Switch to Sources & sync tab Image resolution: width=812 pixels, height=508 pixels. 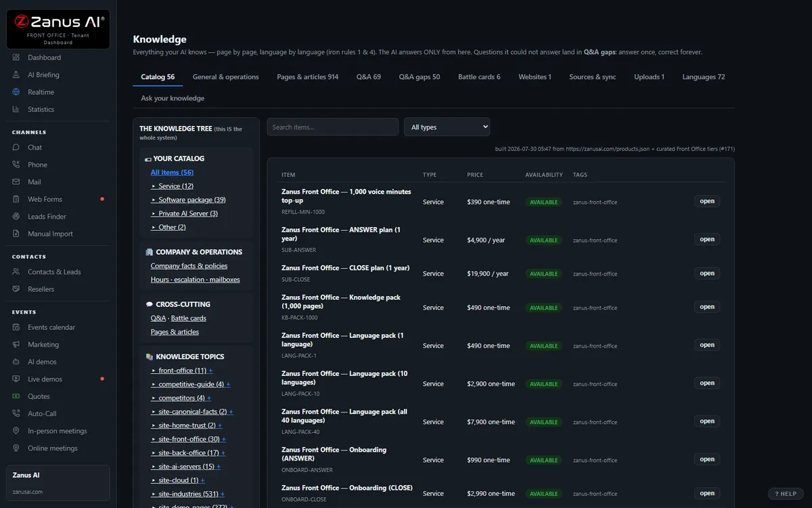[593, 77]
